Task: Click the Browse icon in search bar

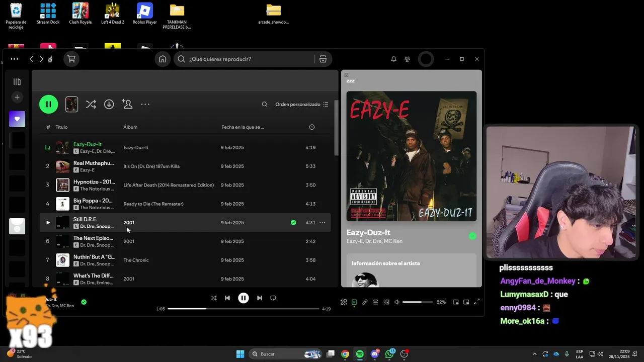Action: 323,59
